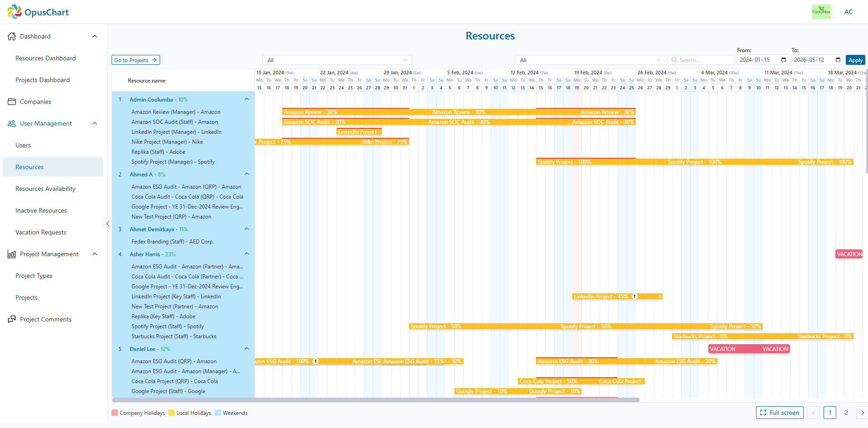Collapse the Dashboard menu section
The width and height of the screenshot is (868, 428).
coord(95,36)
